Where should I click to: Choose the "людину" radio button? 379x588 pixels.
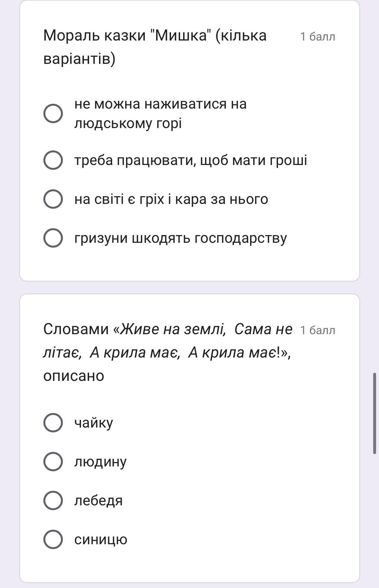[53, 462]
